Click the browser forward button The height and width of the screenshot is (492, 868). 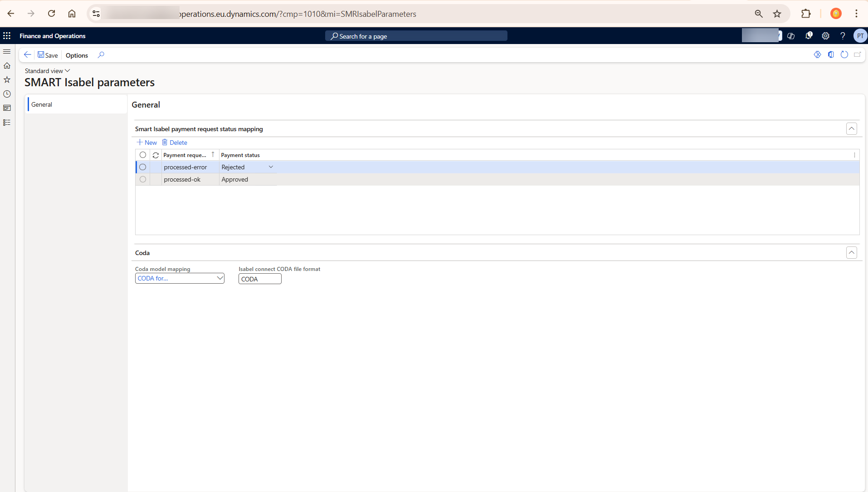[31, 14]
